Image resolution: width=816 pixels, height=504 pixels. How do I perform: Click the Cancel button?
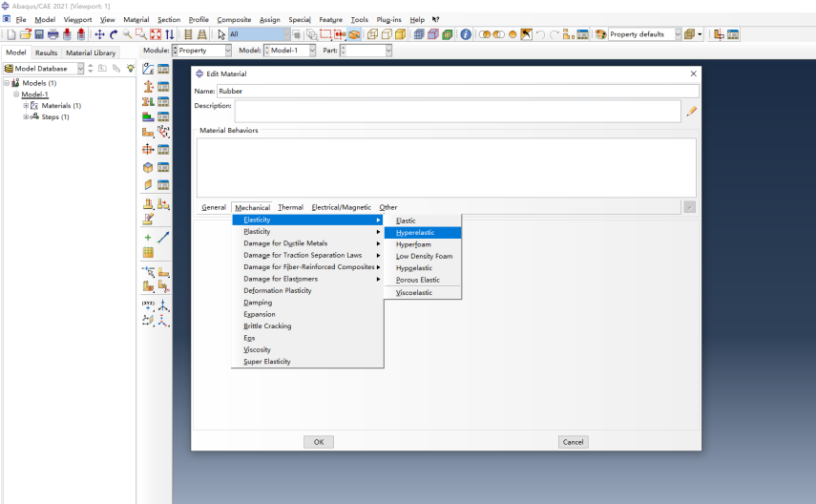(x=573, y=442)
